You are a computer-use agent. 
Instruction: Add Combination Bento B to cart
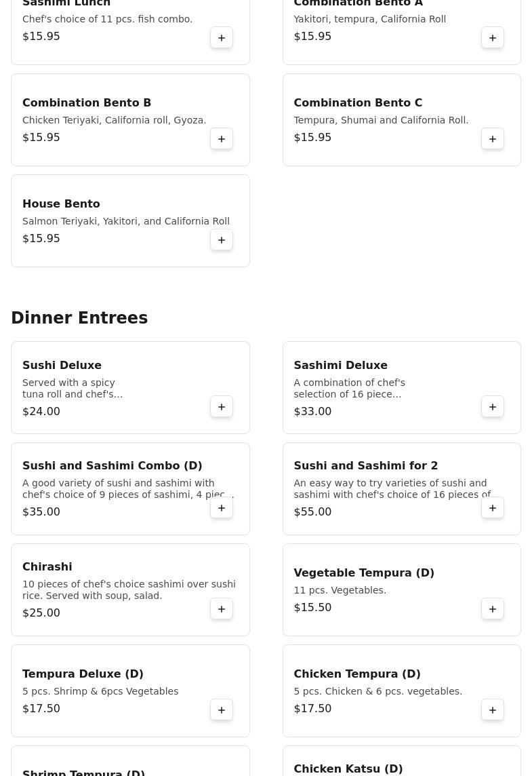coord(222,138)
